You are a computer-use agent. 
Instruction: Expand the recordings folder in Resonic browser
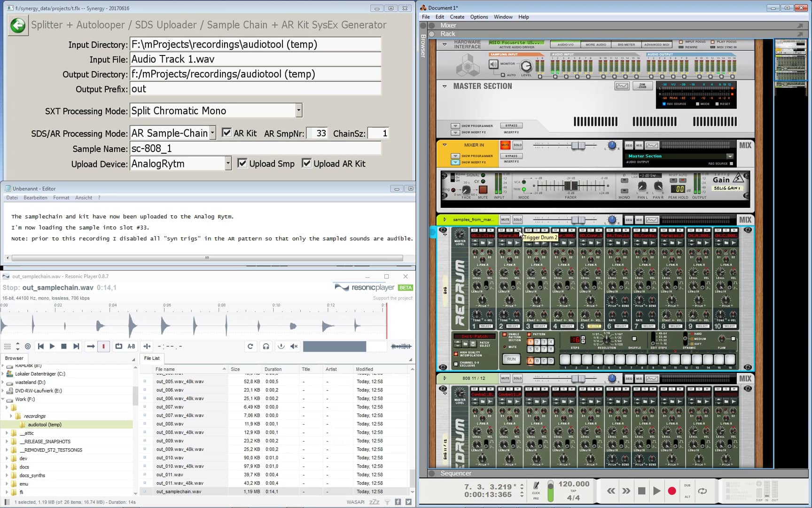(11, 416)
